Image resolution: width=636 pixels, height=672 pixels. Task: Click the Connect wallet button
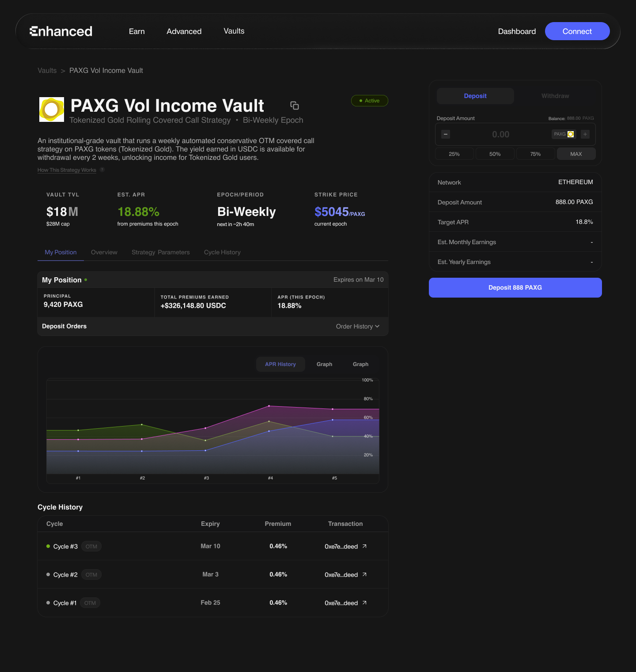(577, 31)
